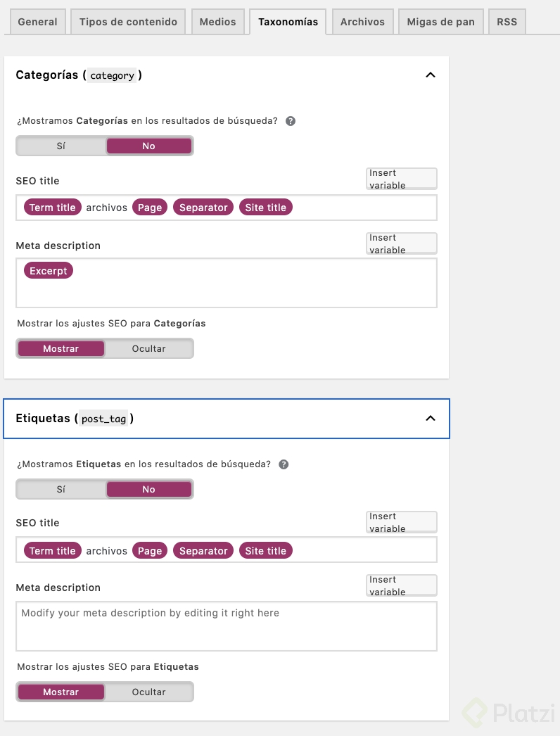Viewport: 560px width, 736px height.
Task: Click the help icon beside Categorías search question
Action: (x=291, y=121)
